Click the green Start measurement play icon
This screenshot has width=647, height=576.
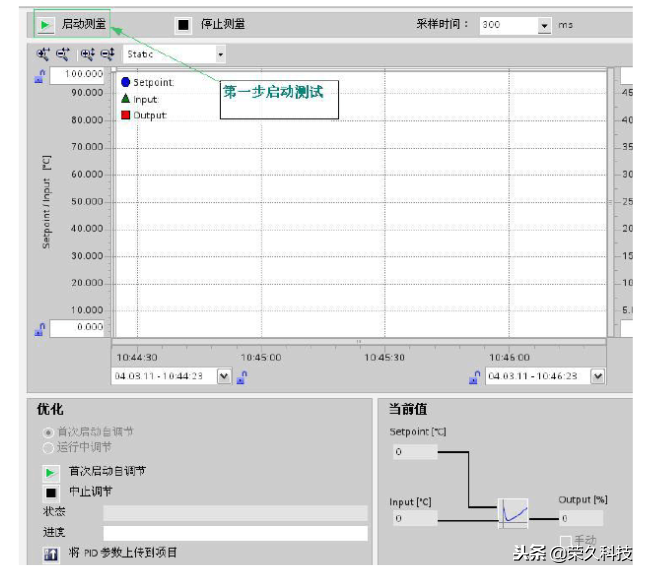click(45, 24)
